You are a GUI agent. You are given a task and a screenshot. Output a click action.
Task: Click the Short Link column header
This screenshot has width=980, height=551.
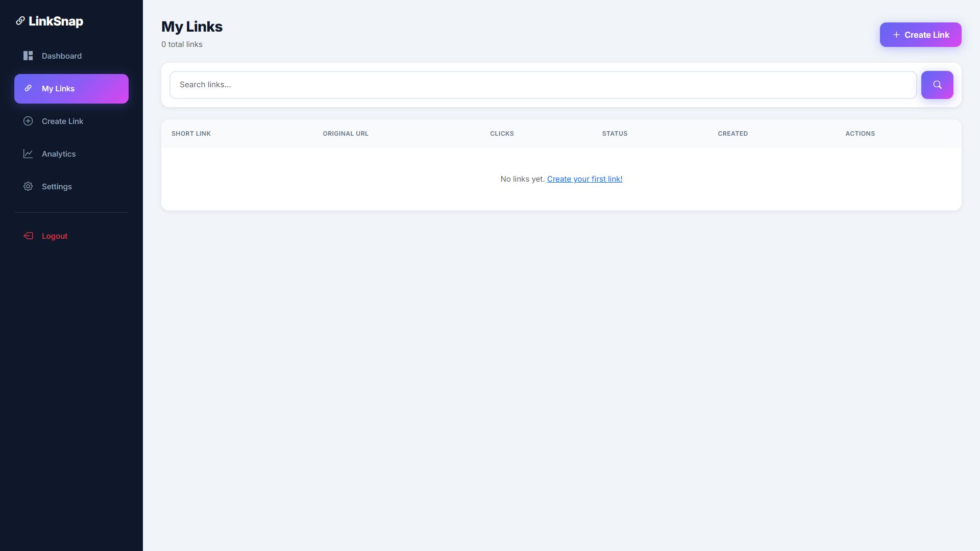(x=191, y=134)
